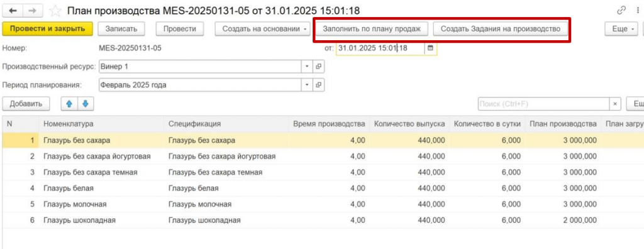
Task: Expand Производственный ресурс dropdown arrow
Action: coord(307,66)
